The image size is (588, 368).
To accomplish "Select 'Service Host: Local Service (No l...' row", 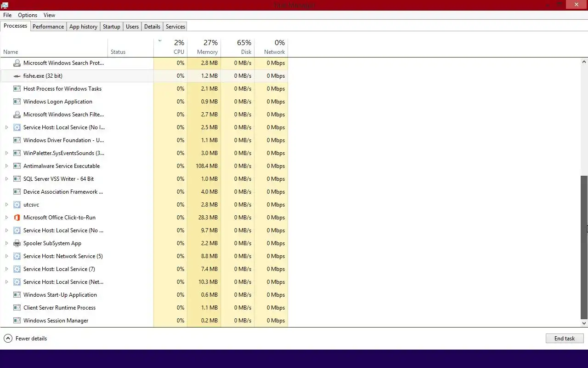I will tap(144, 127).
